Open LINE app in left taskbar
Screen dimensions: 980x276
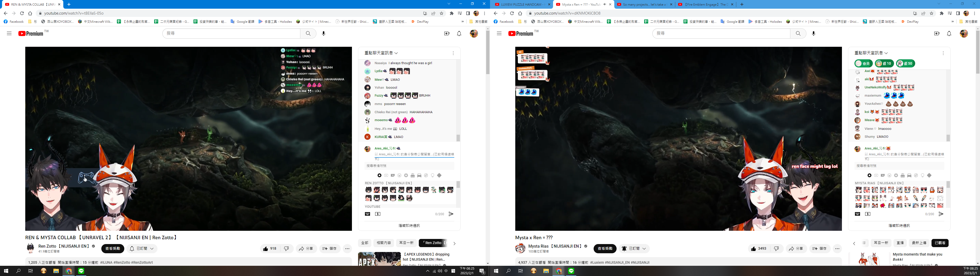pos(81,271)
